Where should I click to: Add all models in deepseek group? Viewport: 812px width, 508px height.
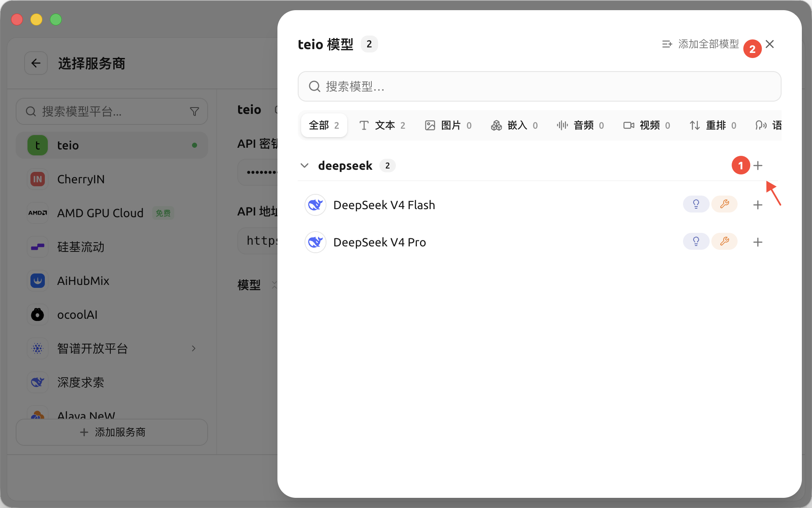pyautogui.click(x=757, y=166)
